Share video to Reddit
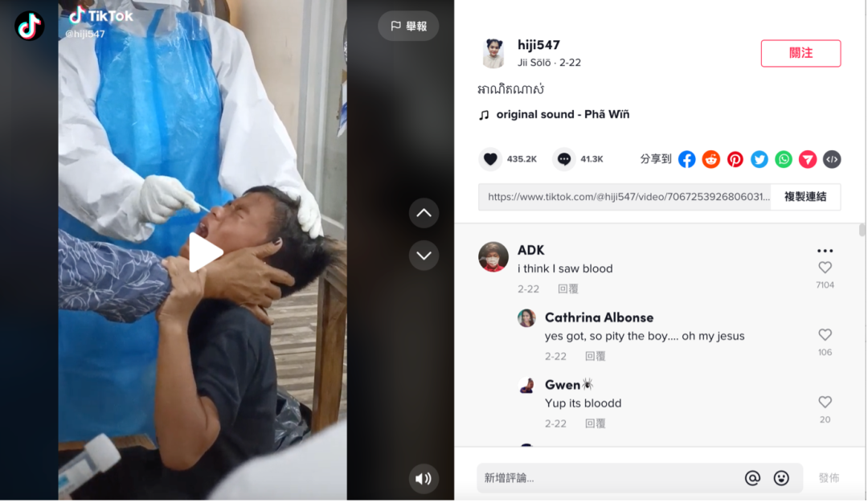The width and height of the screenshot is (868, 503). 710,159
